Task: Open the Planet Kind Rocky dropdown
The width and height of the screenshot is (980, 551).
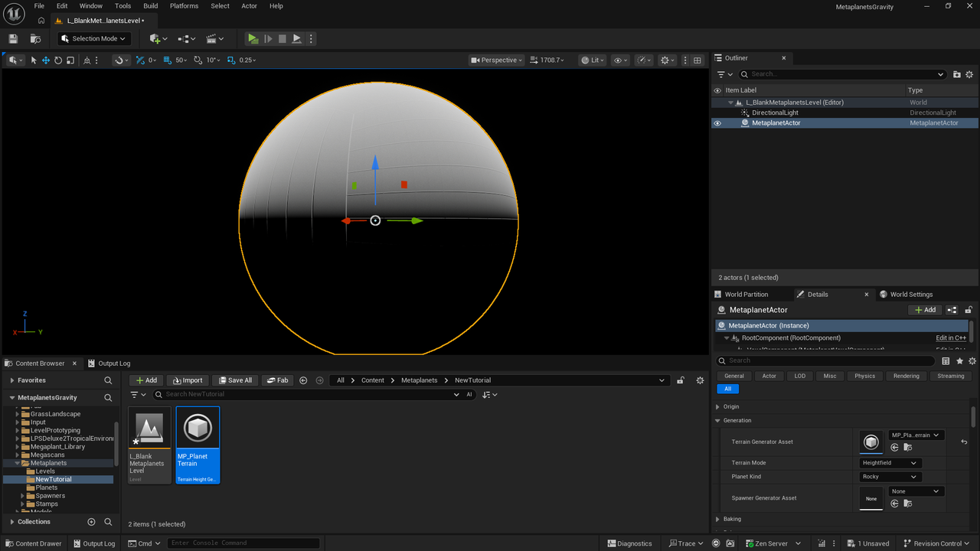Action: pos(890,477)
